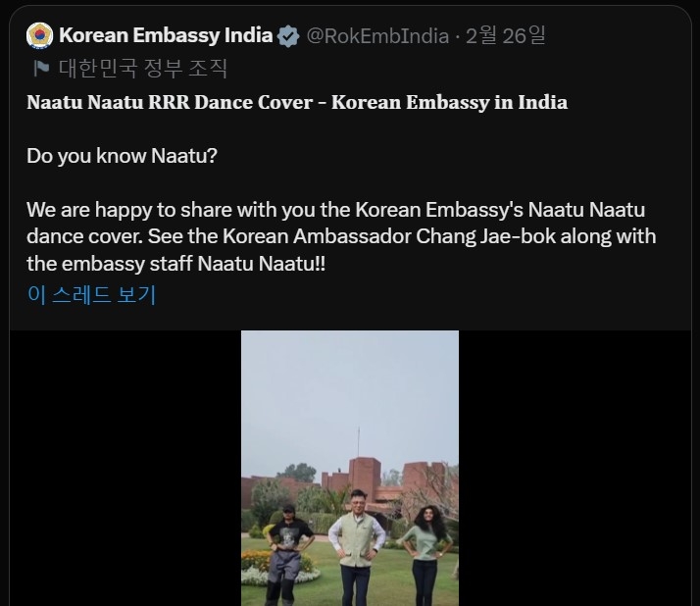Click the bold Naatu Naatu RRR title
The height and width of the screenshot is (606, 700).
coord(296,102)
